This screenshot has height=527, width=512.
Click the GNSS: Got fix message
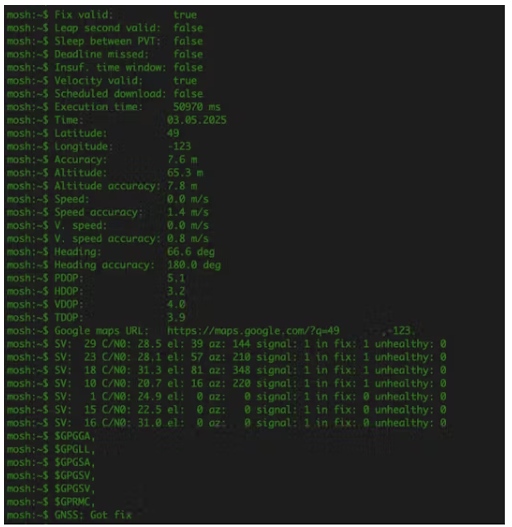click(x=93, y=515)
